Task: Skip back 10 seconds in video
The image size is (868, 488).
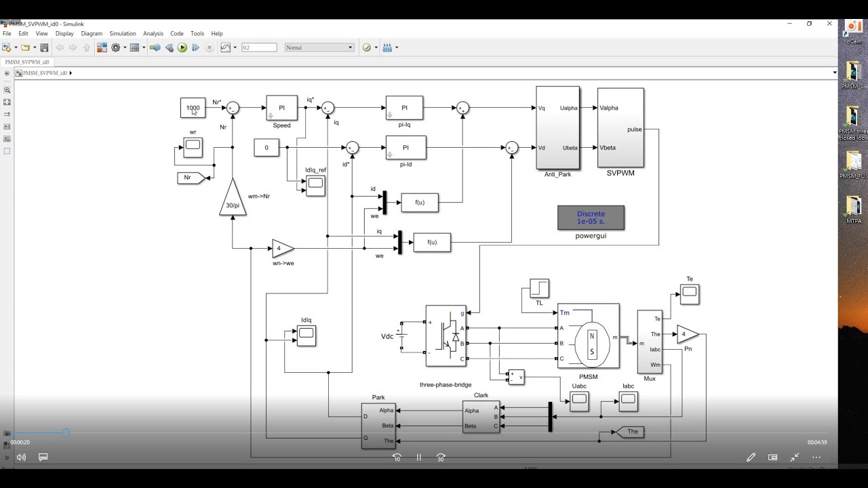Action: [x=397, y=457]
